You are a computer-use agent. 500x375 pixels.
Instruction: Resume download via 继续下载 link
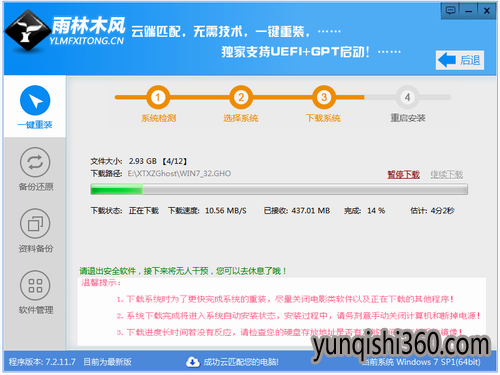tap(447, 174)
